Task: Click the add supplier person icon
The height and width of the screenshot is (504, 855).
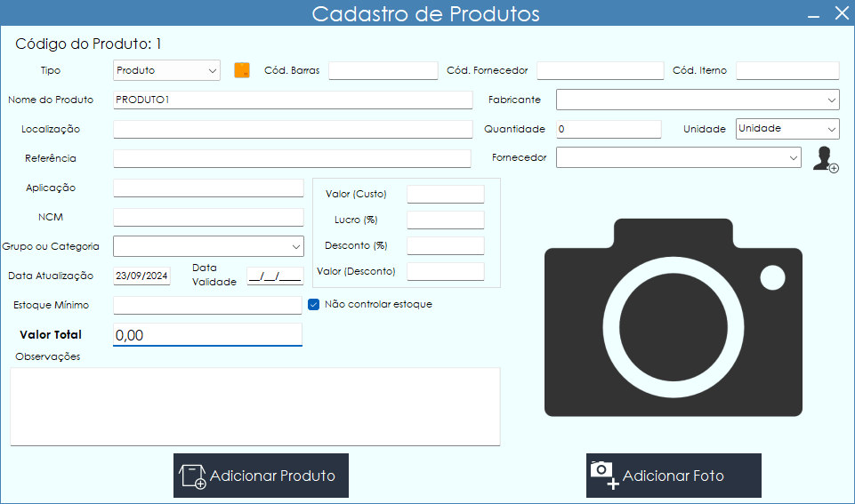Action: pos(825,159)
